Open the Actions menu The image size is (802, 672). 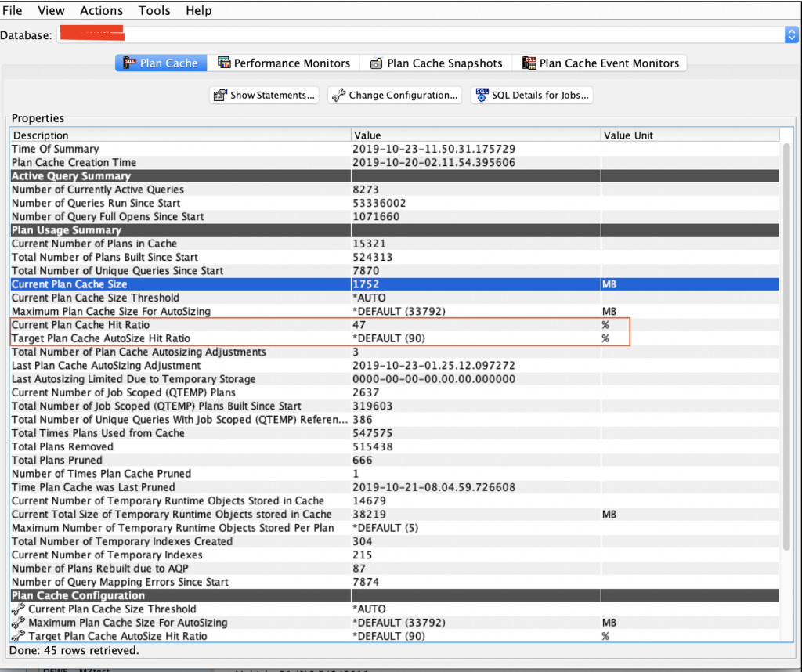pyautogui.click(x=102, y=10)
